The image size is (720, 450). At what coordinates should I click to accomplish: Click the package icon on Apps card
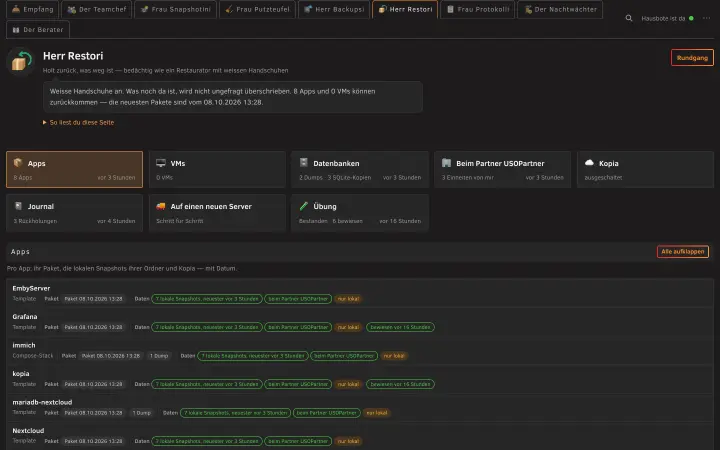coord(18,163)
